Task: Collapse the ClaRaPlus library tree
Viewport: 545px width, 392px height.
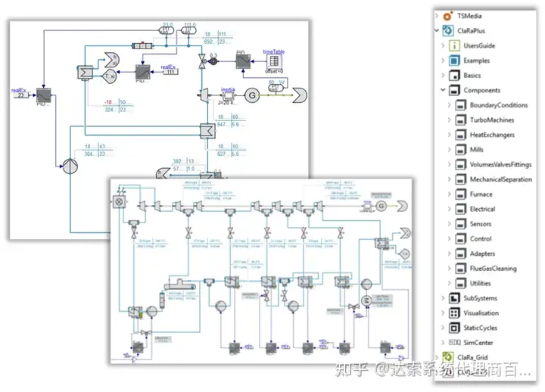Action: pyautogui.click(x=437, y=30)
